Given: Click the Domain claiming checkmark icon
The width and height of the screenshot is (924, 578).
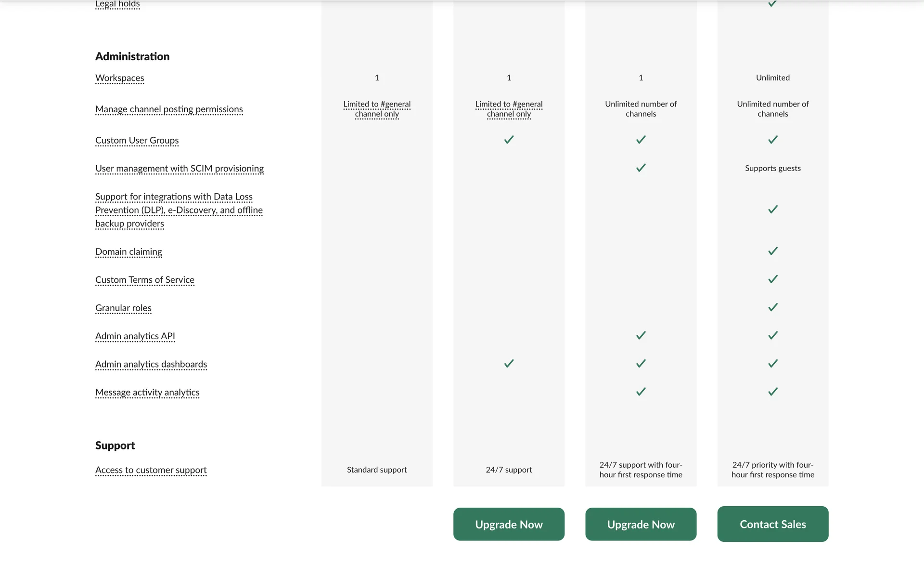Looking at the screenshot, I should click(773, 251).
